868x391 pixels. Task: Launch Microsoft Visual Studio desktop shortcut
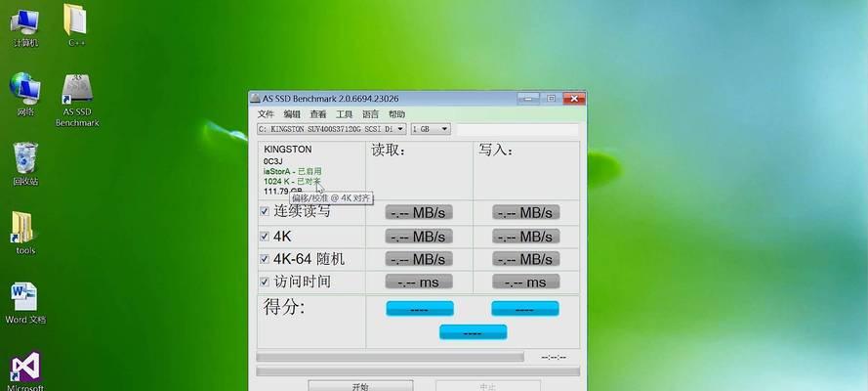25,369
